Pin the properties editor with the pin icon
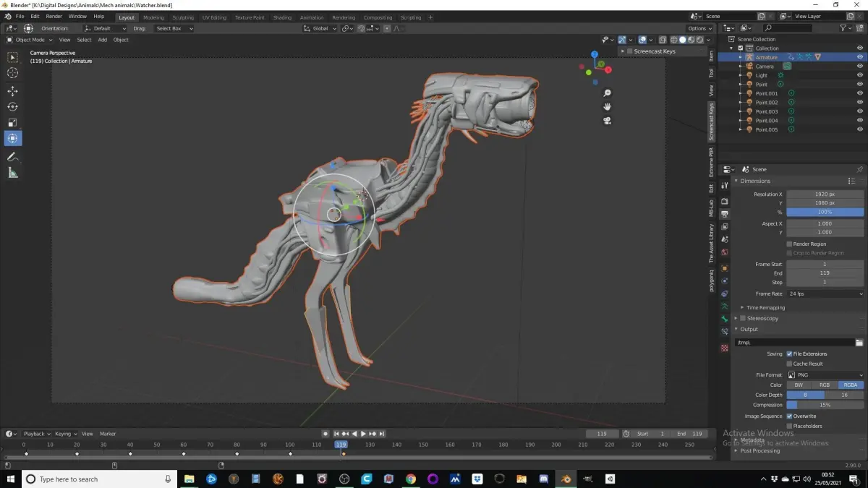The height and width of the screenshot is (488, 868). pyautogui.click(x=860, y=169)
